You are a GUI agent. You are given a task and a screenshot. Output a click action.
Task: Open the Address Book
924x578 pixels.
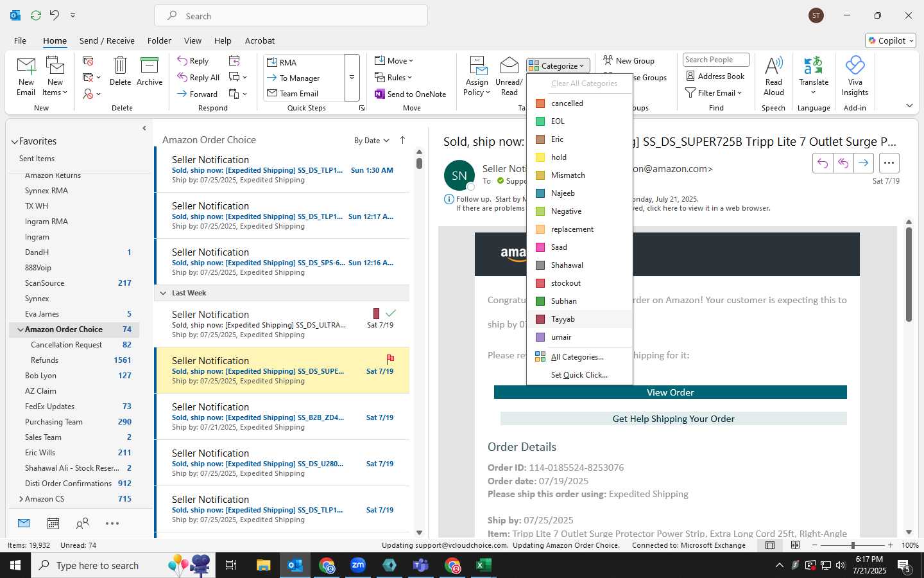tap(715, 76)
